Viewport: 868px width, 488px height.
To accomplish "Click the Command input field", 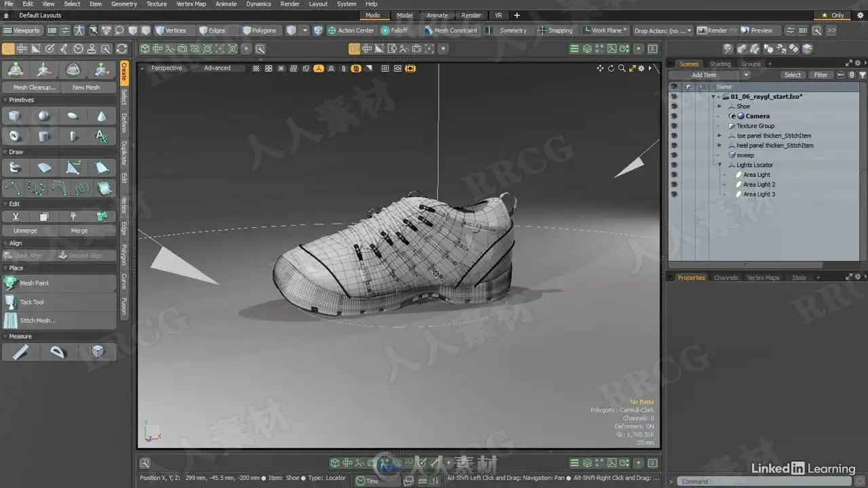I will 745,481.
